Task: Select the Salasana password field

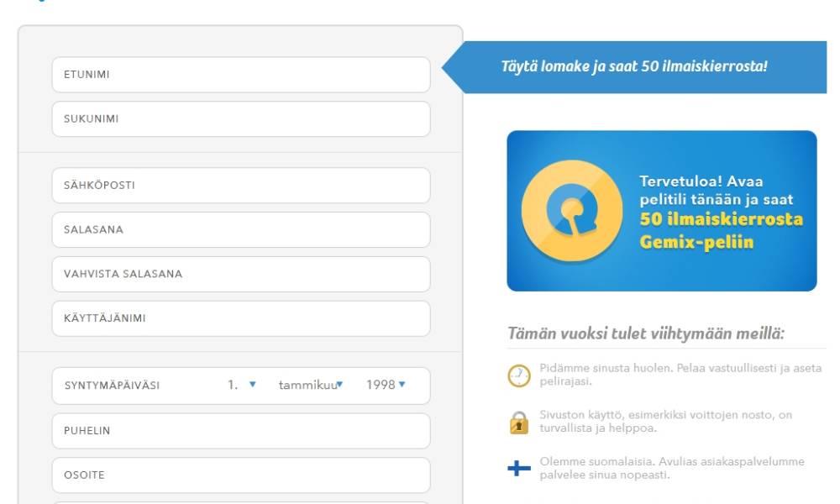Action: (x=241, y=230)
